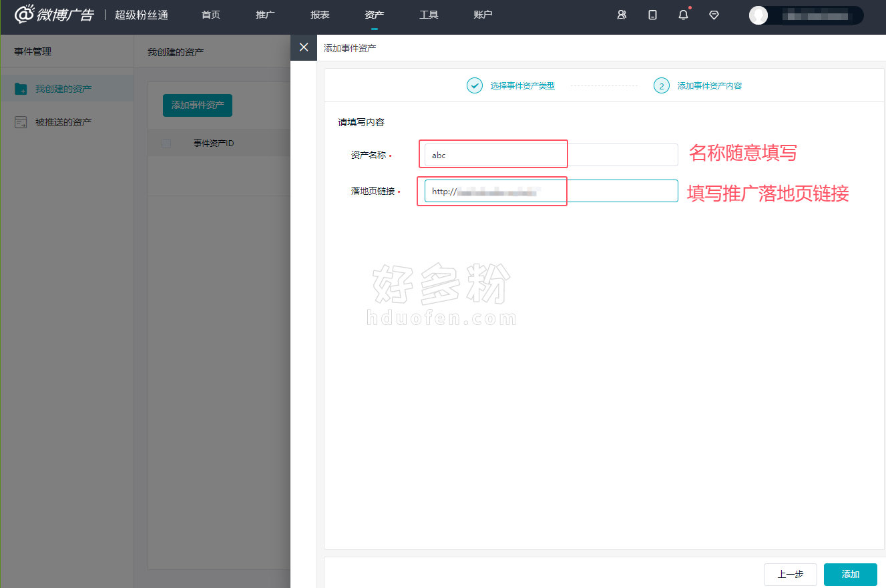Screen dimensions: 886x588
Task: Close the 添加事件资产 panel with X
Action: tap(304, 47)
